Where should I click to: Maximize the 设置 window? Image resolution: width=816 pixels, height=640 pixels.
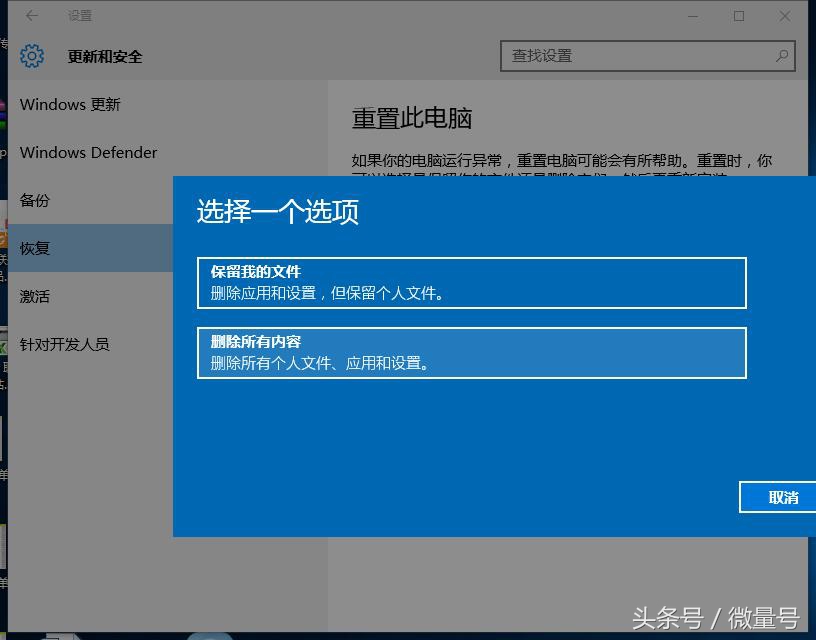[738, 16]
